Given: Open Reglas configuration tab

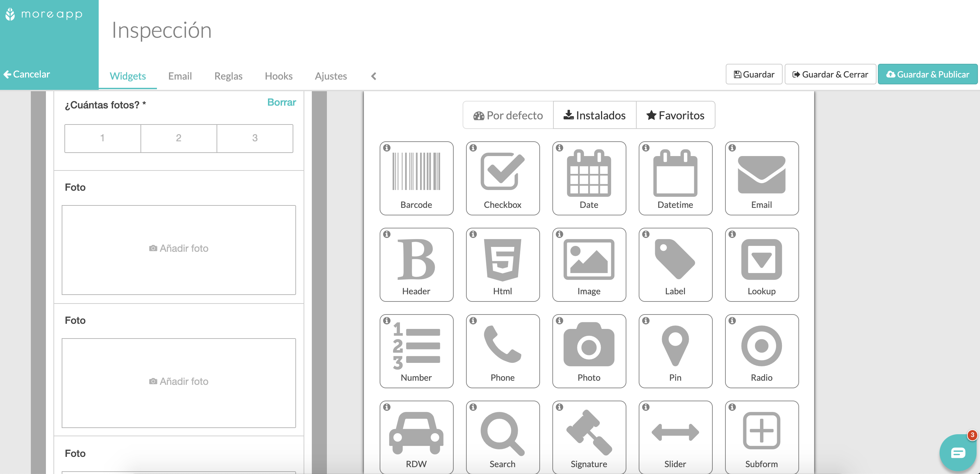Looking at the screenshot, I should [x=228, y=75].
